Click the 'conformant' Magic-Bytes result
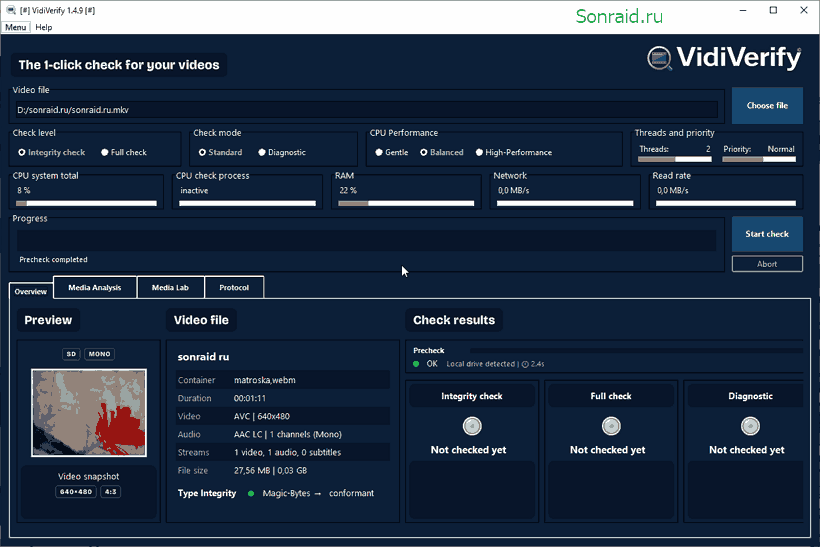 click(x=351, y=493)
